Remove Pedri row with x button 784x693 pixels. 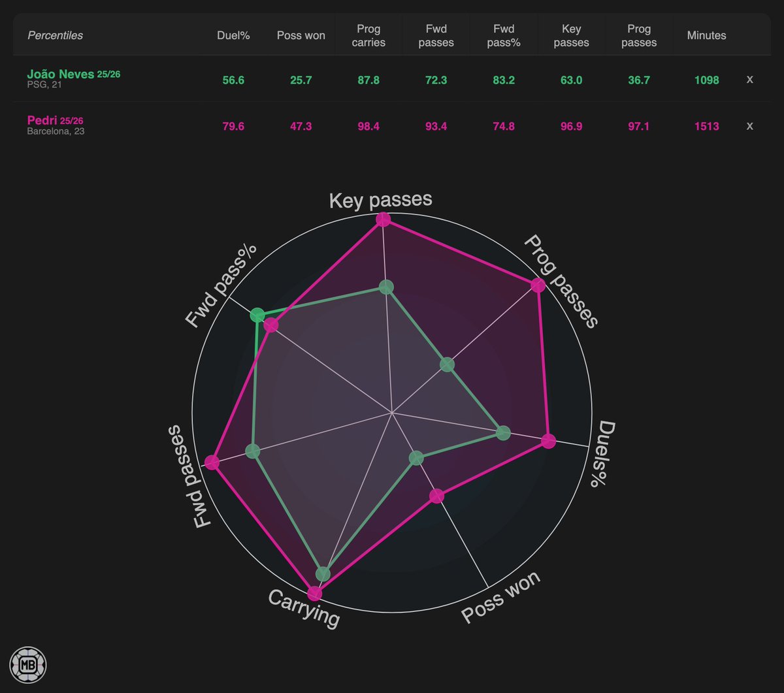click(x=750, y=125)
